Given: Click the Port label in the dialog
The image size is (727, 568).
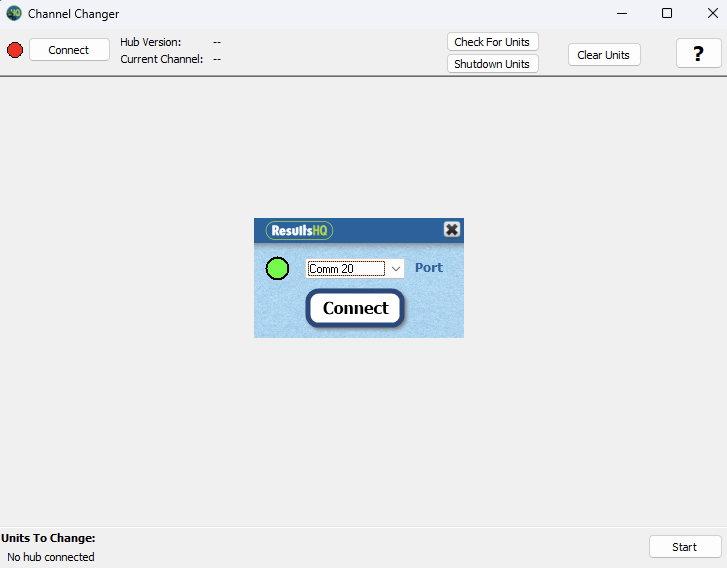Looking at the screenshot, I should pos(429,268).
